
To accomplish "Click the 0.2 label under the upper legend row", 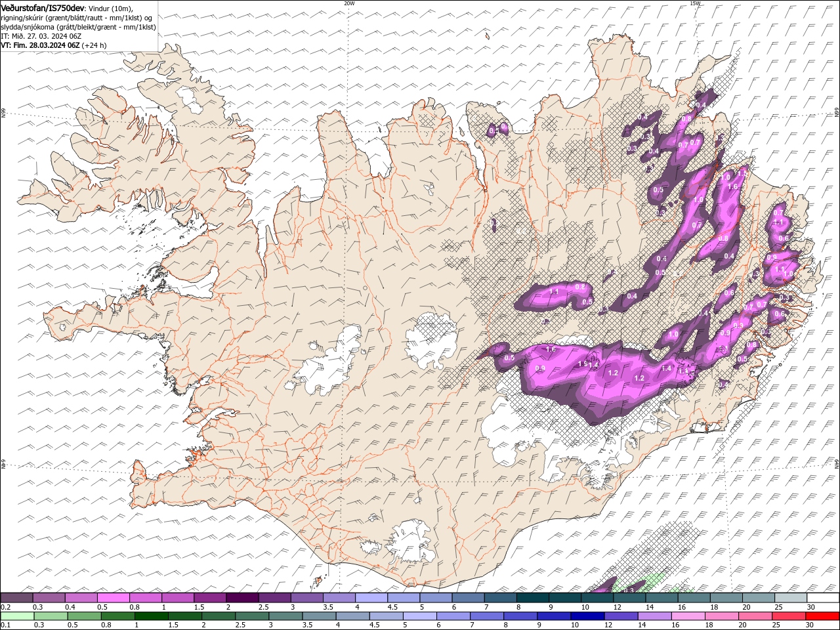I will tap(5, 607).
